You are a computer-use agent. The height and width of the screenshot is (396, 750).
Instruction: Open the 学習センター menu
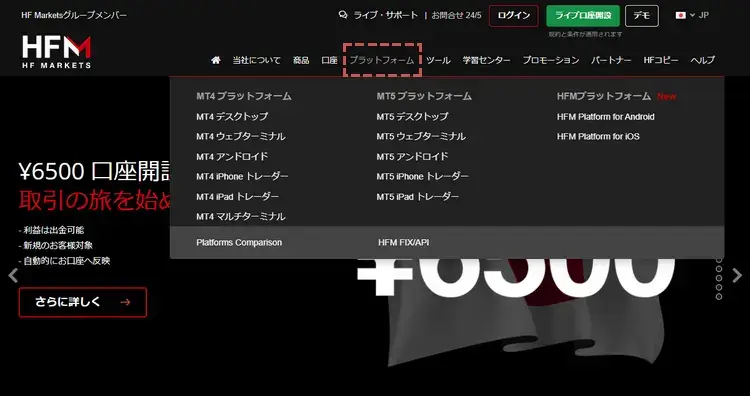(x=486, y=60)
